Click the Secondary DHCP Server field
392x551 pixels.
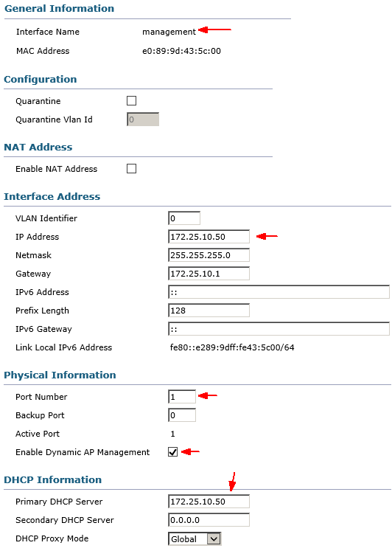pos(209,520)
